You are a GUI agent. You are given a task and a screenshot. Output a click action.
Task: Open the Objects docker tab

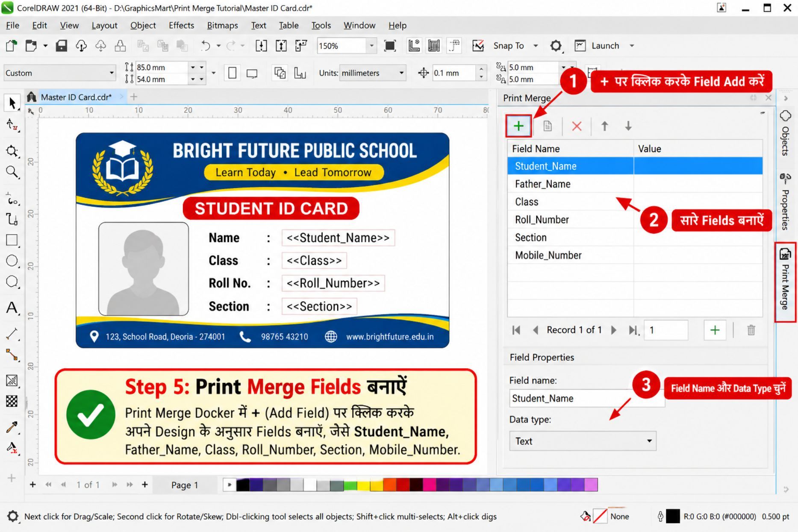[x=785, y=133]
